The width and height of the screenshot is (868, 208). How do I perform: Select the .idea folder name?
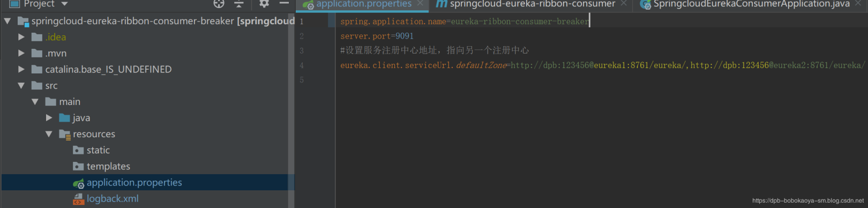tap(56, 37)
